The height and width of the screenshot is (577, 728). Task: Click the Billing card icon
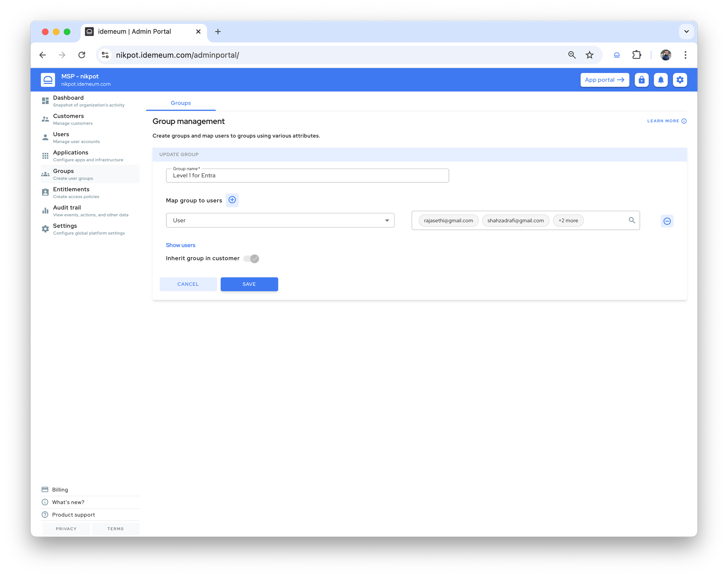click(45, 490)
